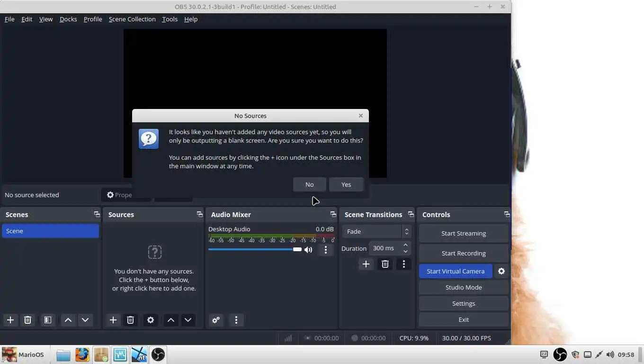The width and height of the screenshot is (644, 364).
Task: Open the MarioOS start menu
Action: pos(23,355)
